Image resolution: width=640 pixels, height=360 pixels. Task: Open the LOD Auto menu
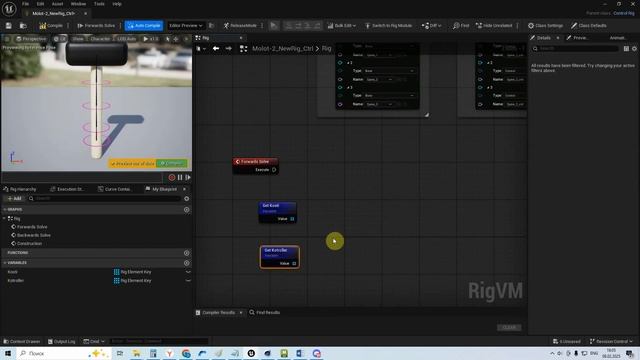pyautogui.click(x=127, y=39)
